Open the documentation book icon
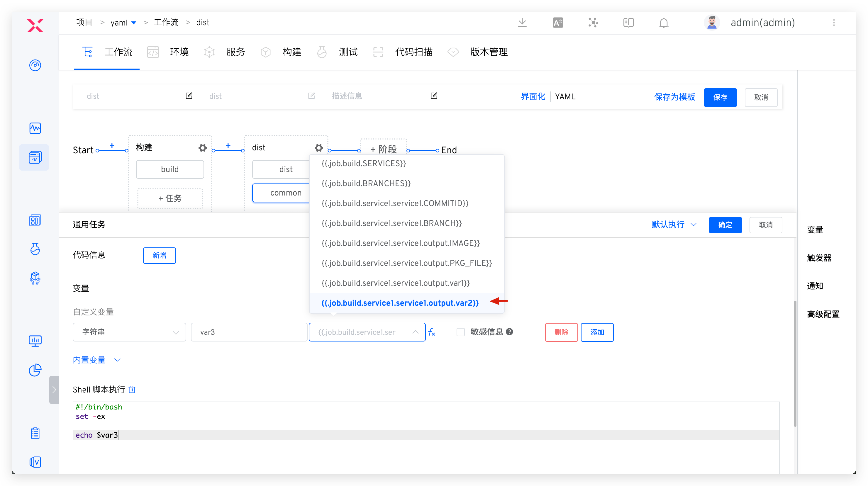This screenshot has height=486, width=868. [628, 23]
